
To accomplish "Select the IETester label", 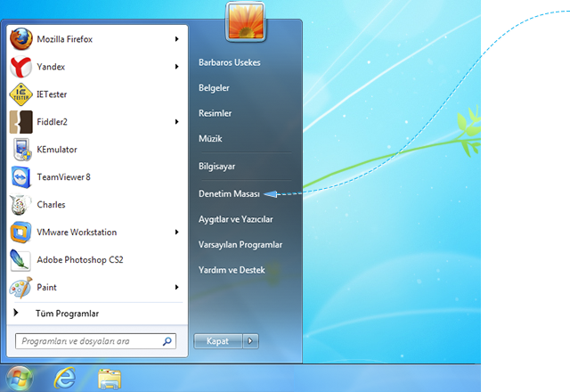I will click(52, 94).
